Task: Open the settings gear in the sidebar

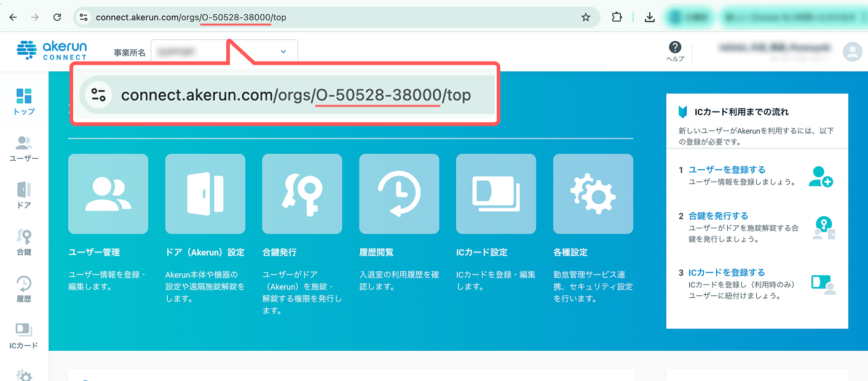Action: [24, 375]
